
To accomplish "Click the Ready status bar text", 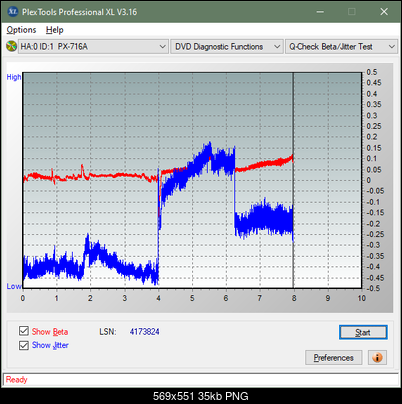I will coord(16,380).
